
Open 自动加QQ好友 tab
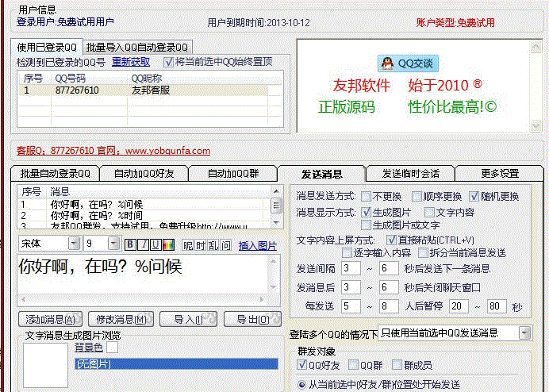point(144,174)
